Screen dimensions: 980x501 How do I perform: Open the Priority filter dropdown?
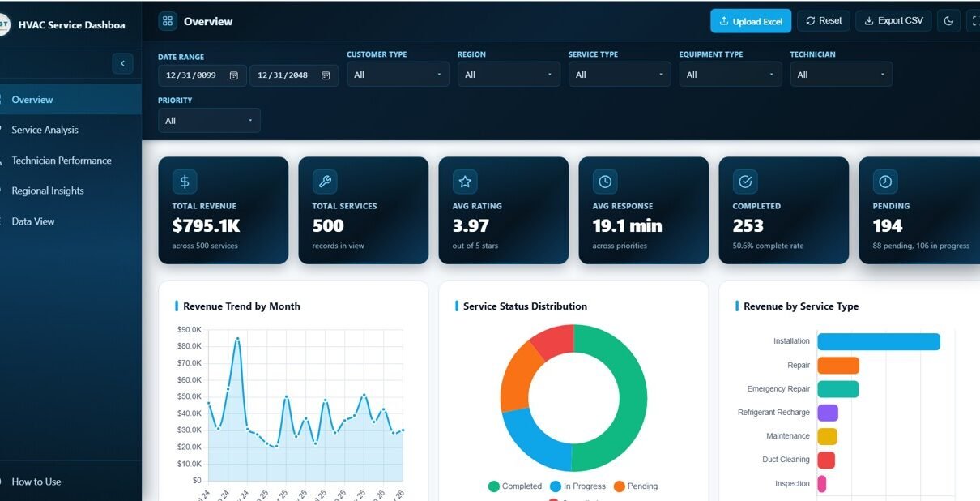[209, 121]
